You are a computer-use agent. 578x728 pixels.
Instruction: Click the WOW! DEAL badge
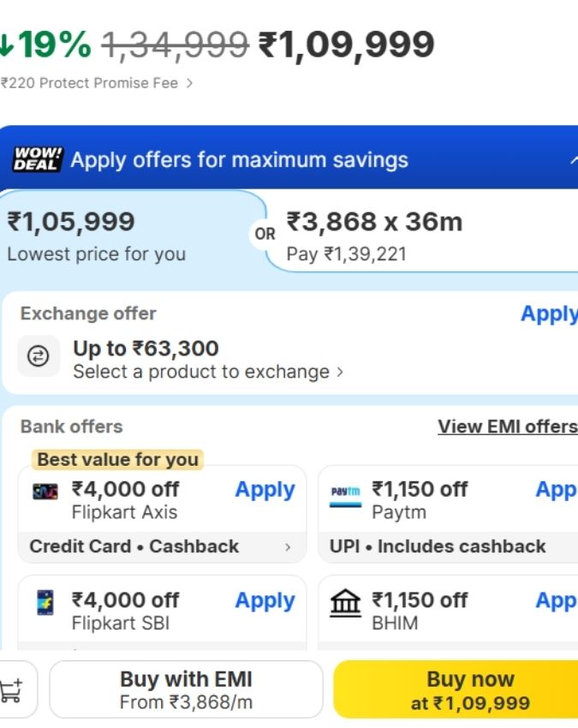point(37,159)
